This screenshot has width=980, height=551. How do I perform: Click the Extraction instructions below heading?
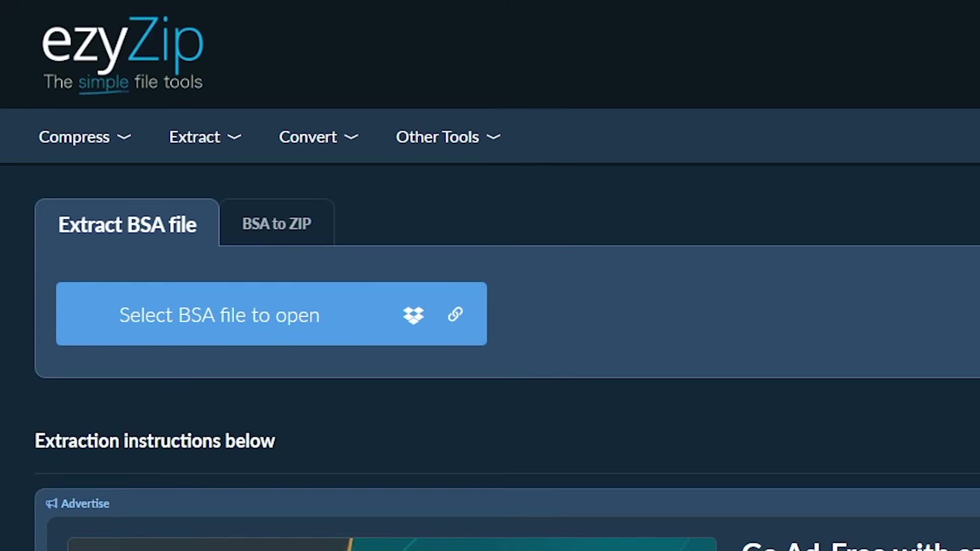(x=155, y=441)
